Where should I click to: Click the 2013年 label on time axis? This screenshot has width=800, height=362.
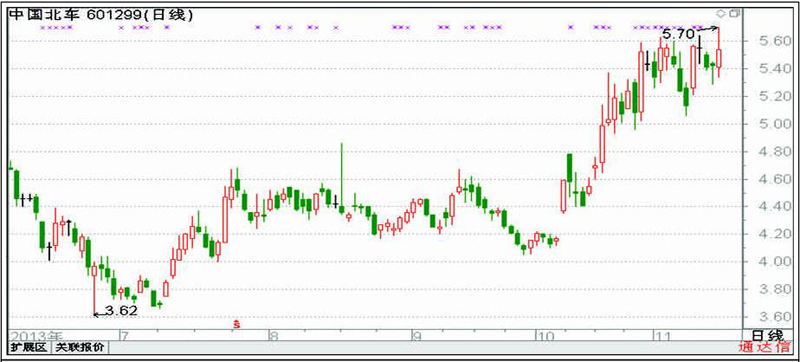click(36, 336)
